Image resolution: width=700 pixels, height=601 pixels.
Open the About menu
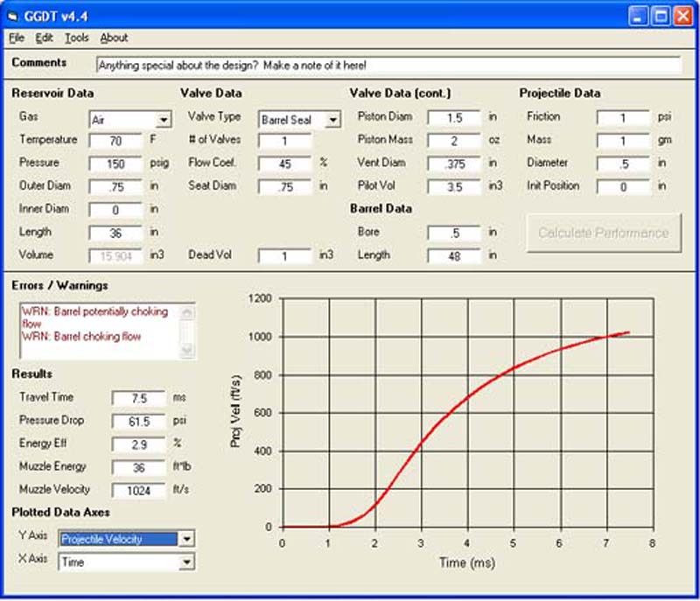tap(114, 38)
